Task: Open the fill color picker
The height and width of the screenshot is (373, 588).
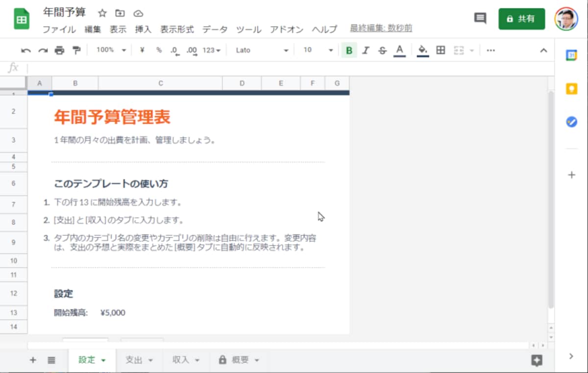Action: tap(423, 50)
